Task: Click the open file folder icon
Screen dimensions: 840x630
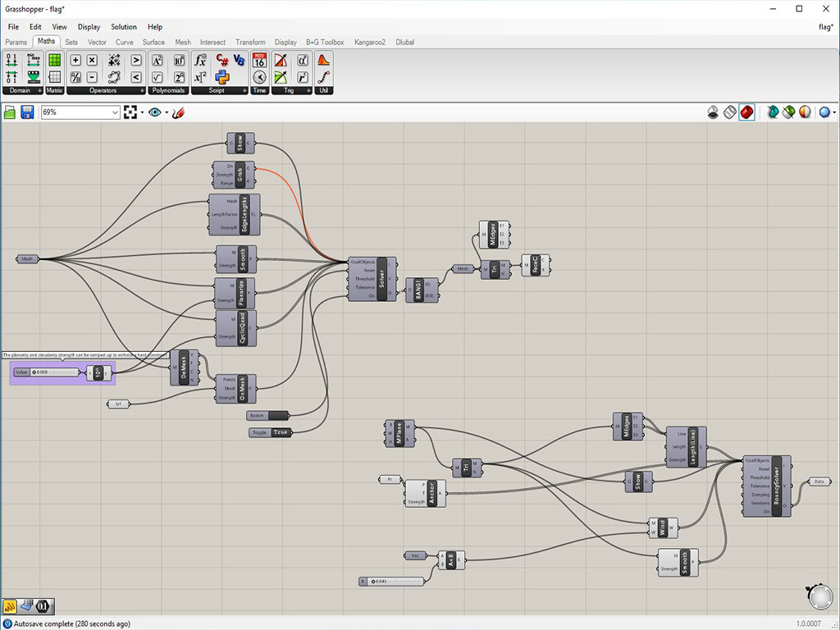Action: pyautogui.click(x=11, y=112)
